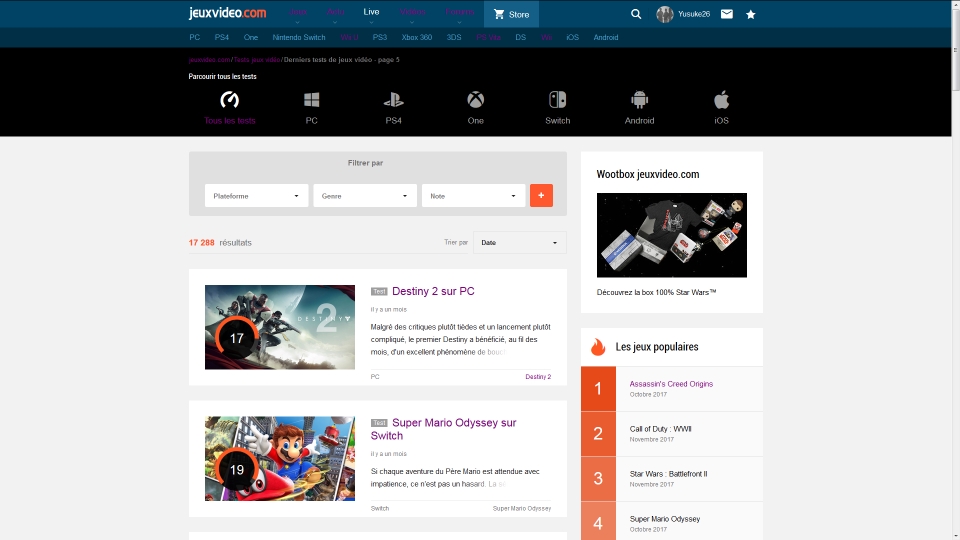Viewport: 960px width, 540px height.
Task: Open the DS link
Action: 520,37
